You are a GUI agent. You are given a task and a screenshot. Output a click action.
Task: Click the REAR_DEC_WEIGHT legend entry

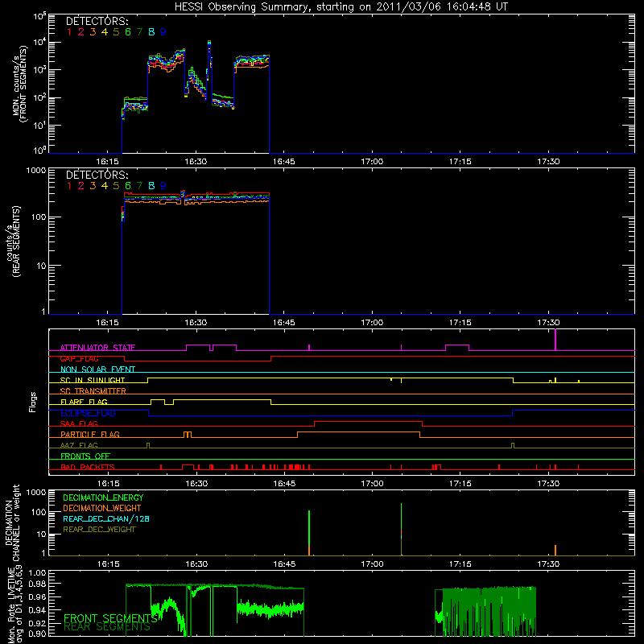[x=99, y=530]
